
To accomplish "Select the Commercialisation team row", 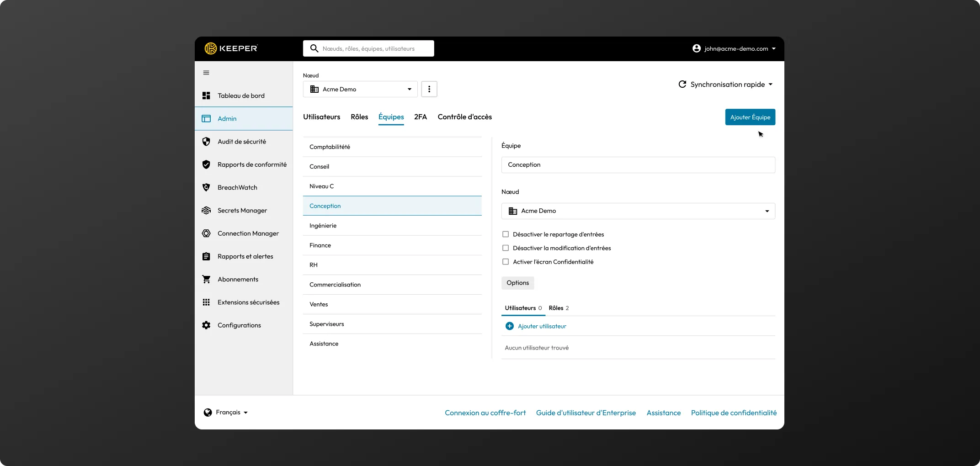I will pyautogui.click(x=392, y=285).
